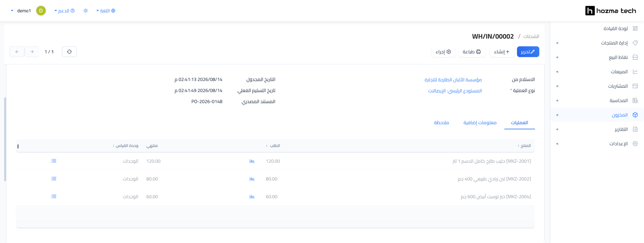Click the تحرير edit button
Screen dimensions: 644x243
click(x=528, y=52)
